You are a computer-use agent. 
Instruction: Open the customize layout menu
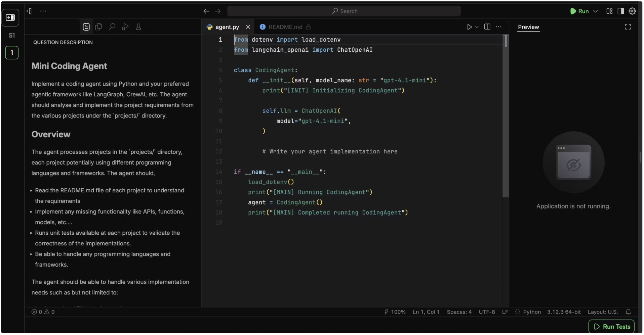[609, 11]
